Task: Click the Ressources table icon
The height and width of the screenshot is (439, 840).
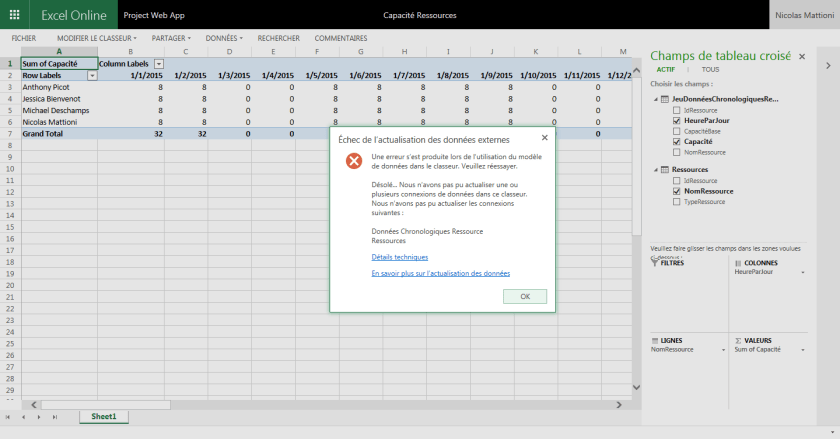Action: point(665,170)
